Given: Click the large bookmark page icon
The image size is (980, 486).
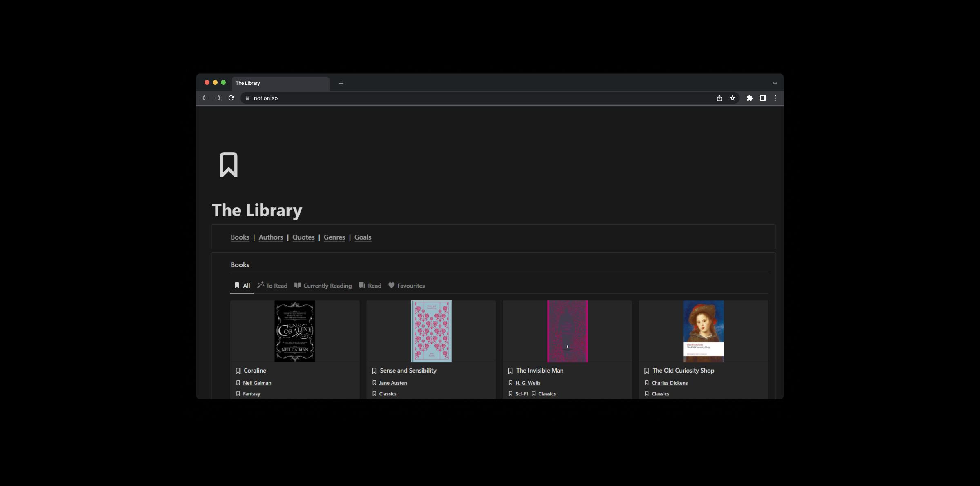Looking at the screenshot, I should click(x=229, y=164).
